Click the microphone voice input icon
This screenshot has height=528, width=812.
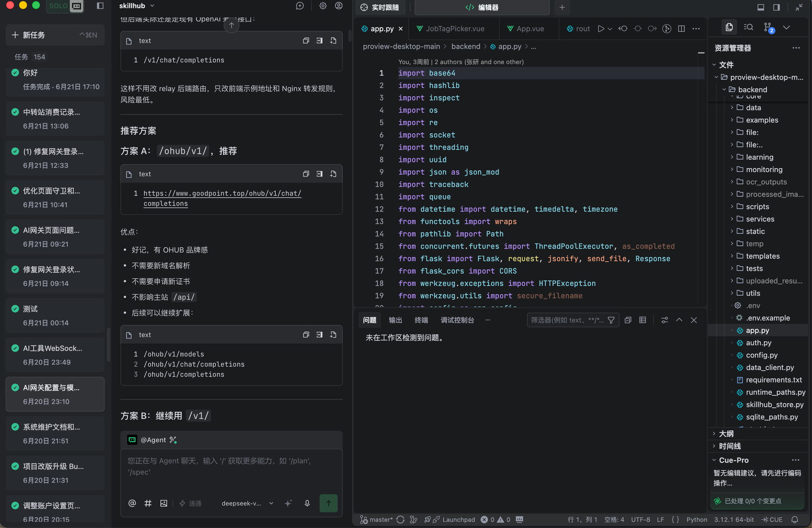[x=307, y=503]
